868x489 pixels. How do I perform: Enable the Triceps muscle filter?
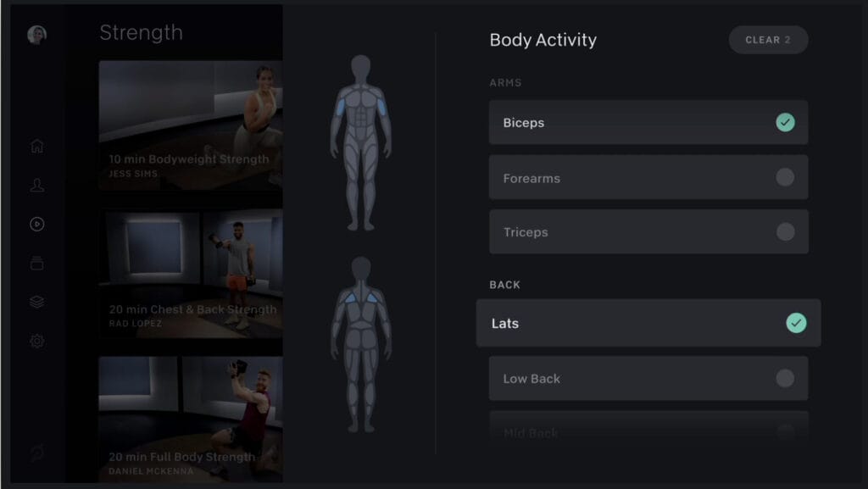pyautogui.click(x=648, y=231)
